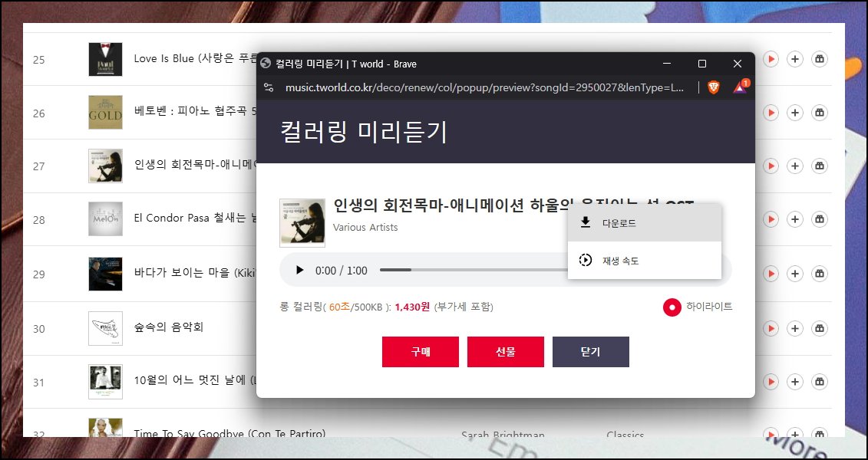The width and height of the screenshot is (868, 460).
Task: Open song title 10월의 어느 멋진 날에
Action: coord(196,380)
